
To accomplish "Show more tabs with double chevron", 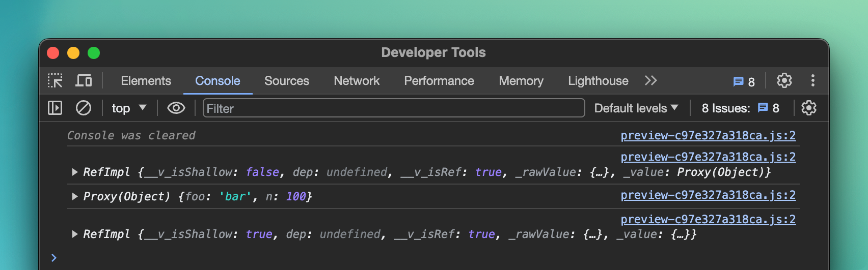I will click(x=650, y=80).
